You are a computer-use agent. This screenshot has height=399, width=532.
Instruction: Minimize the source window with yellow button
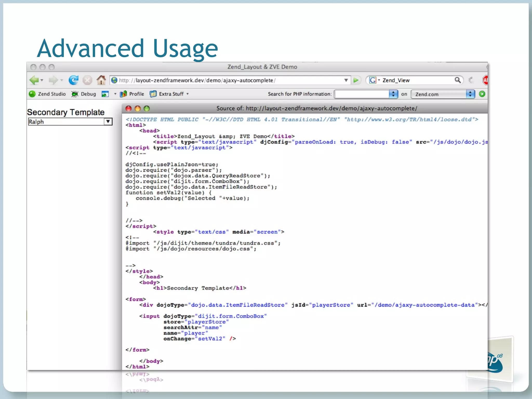point(138,109)
